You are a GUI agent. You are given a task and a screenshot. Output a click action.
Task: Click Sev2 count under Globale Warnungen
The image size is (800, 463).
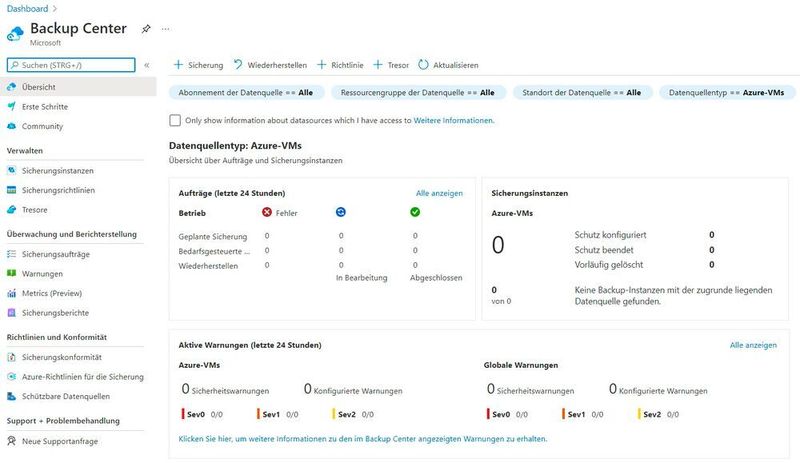[673, 415]
